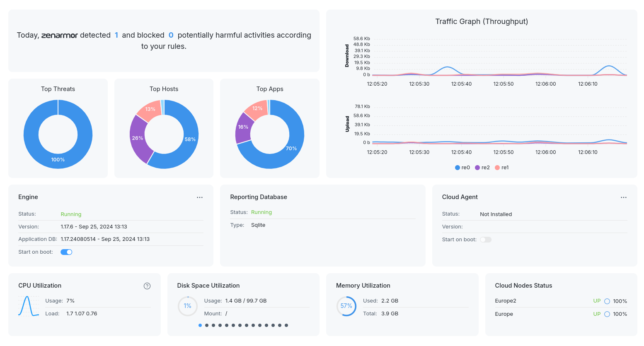Click the 1% disk usage circular gauge
This screenshot has height=346, width=644.
(x=188, y=306)
